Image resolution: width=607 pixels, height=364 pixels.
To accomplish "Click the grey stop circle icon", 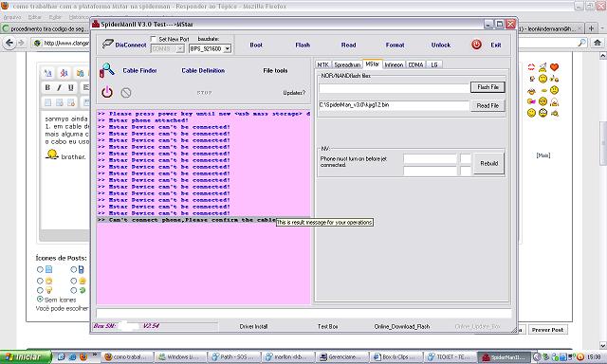I will click(x=126, y=93).
